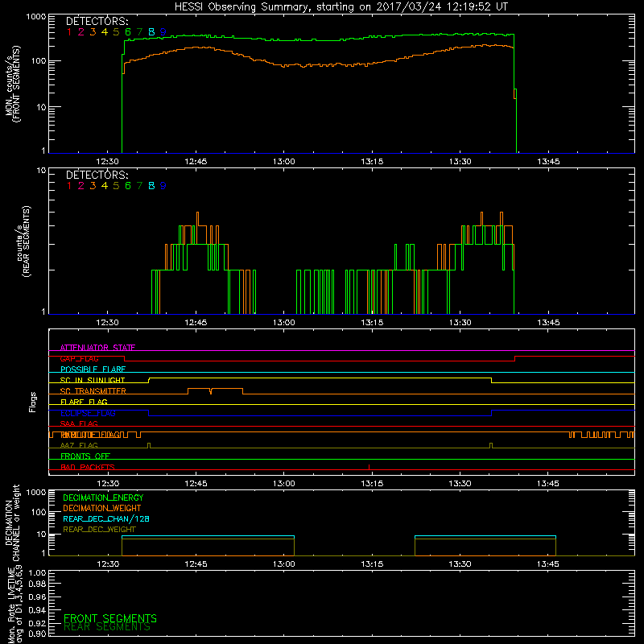Click the REAR SEGMENTS livetime legend label
This screenshot has width=644, height=644.
pos(107,627)
